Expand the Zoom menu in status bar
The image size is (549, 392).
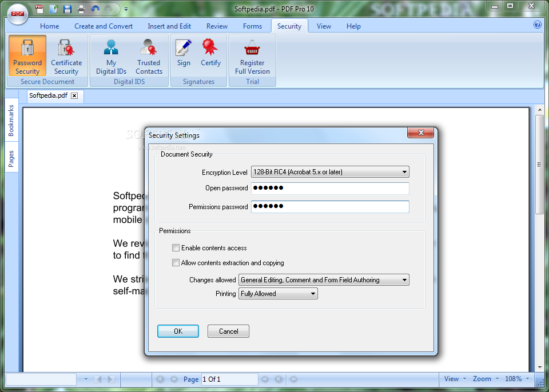click(x=486, y=379)
